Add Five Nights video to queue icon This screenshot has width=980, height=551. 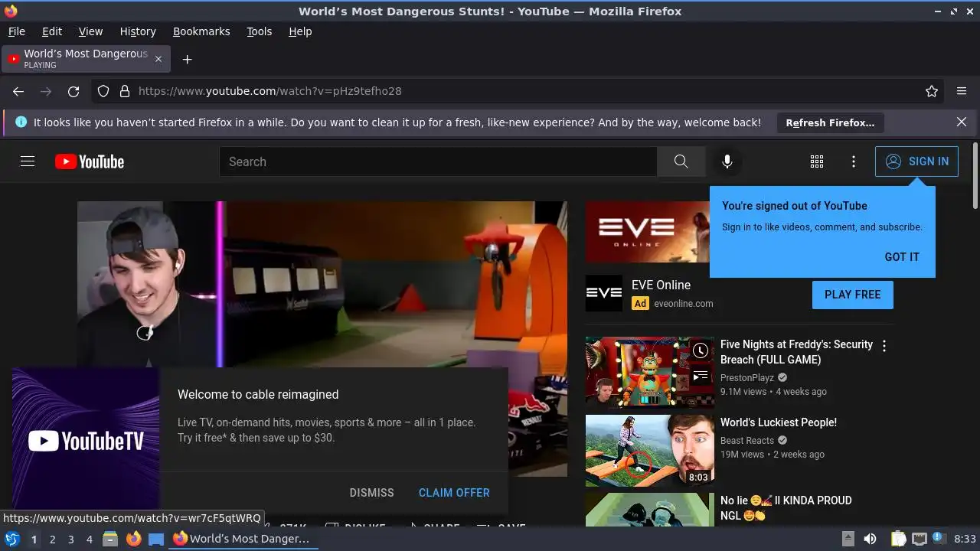pyautogui.click(x=701, y=376)
